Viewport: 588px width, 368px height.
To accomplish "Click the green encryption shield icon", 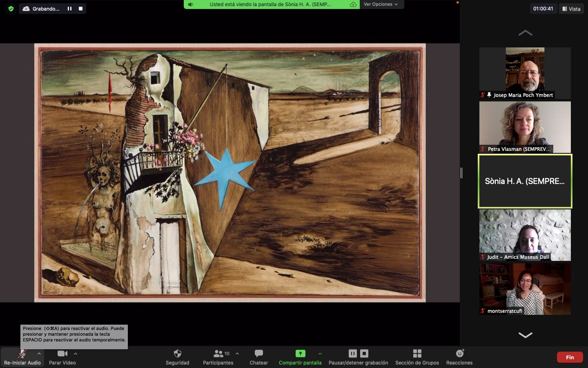I will (x=11, y=9).
